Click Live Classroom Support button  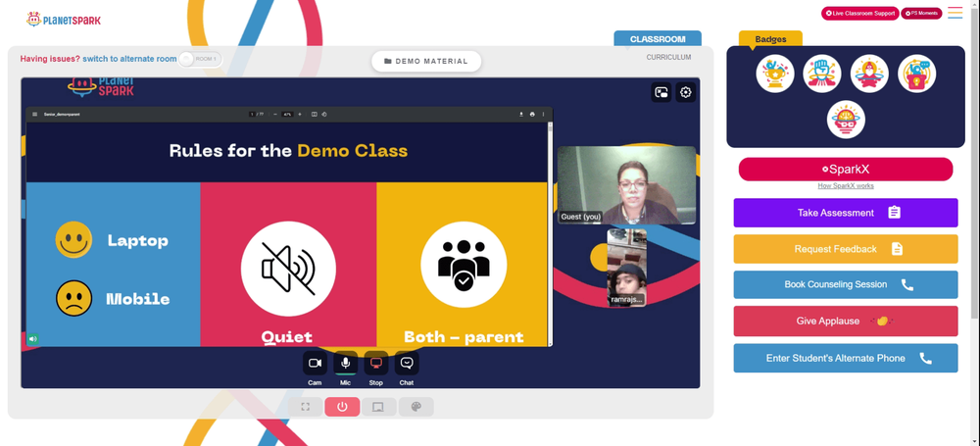(860, 13)
